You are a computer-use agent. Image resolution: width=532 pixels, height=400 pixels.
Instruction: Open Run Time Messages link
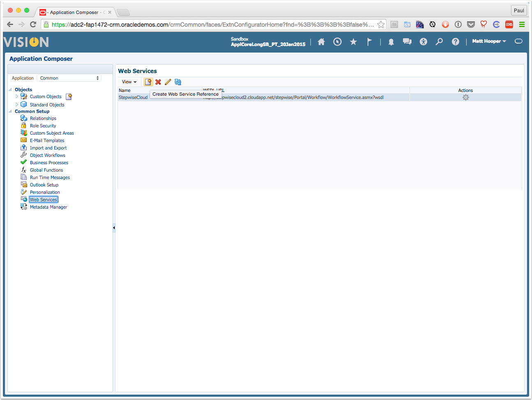(x=50, y=177)
